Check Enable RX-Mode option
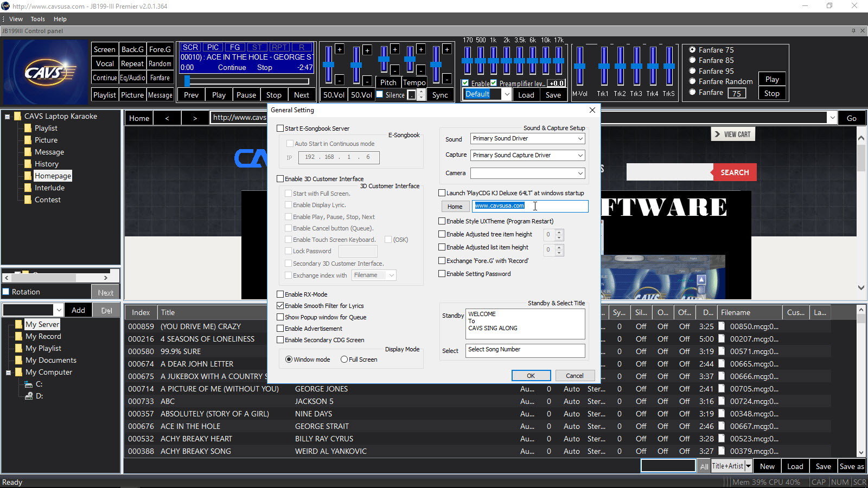The height and width of the screenshot is (488, 868). 280,294
